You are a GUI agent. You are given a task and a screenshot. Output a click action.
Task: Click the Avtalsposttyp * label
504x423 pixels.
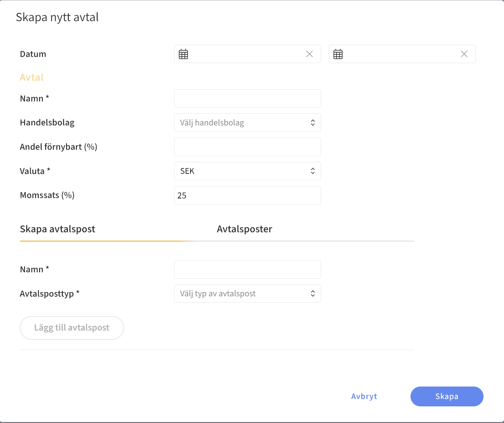coord(50,294)
